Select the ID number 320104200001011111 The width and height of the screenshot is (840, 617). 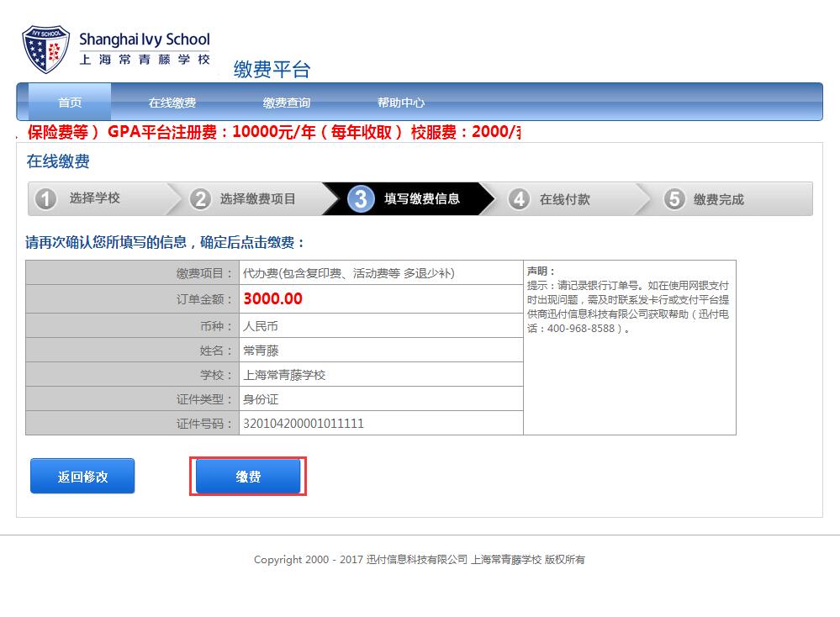(304, 424)
